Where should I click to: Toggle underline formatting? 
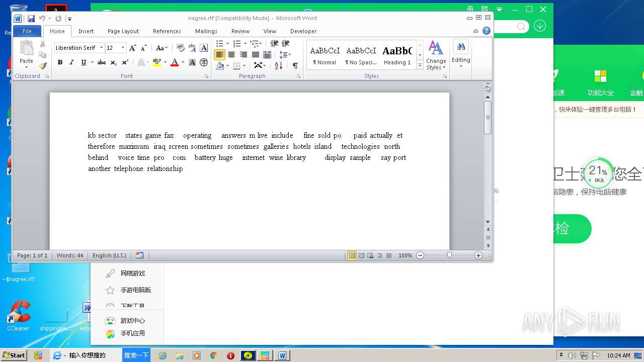83,62
